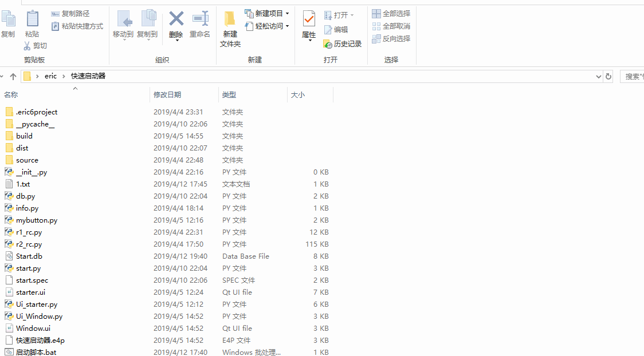Click the refresh icon in address bar
This screenshot has height=356, width=644.
[x=608, y=76]
